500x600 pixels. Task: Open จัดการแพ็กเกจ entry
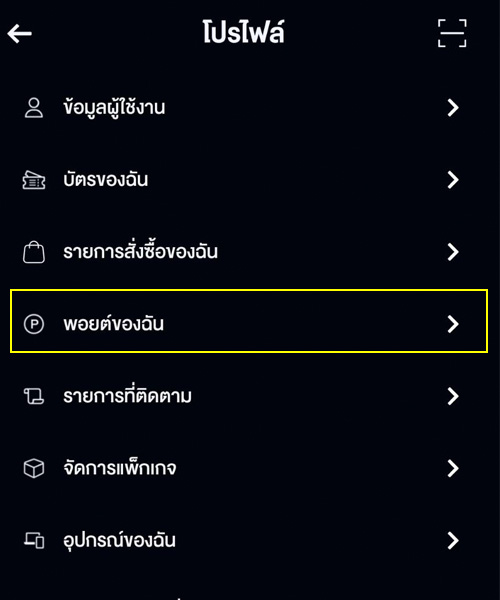(250, 468)
